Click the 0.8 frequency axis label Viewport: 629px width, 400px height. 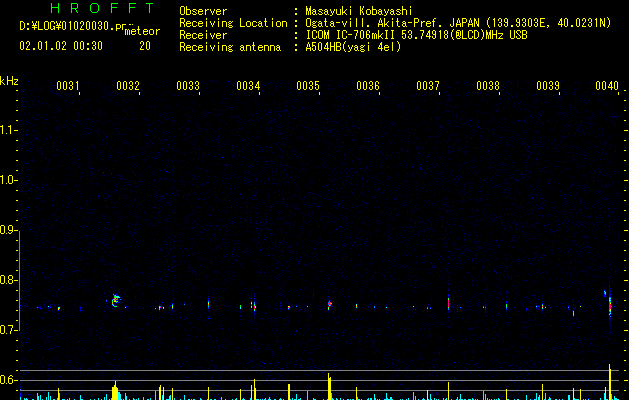8,280
